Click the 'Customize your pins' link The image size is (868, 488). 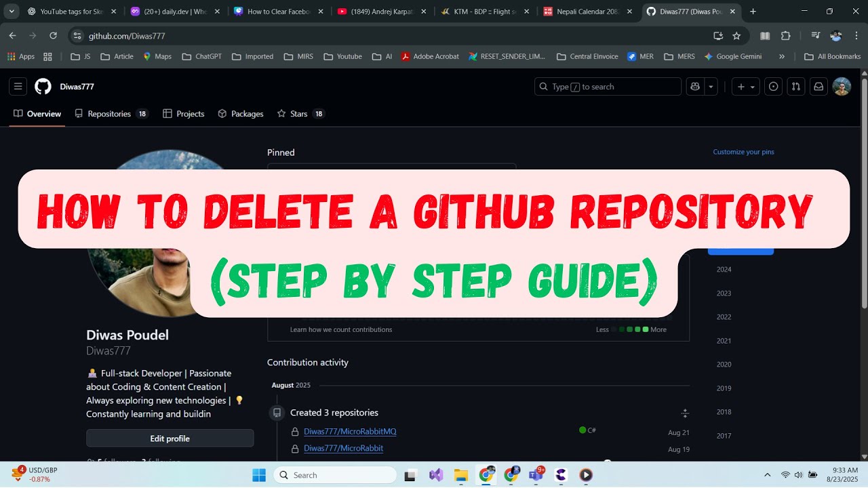coord(743,152)
